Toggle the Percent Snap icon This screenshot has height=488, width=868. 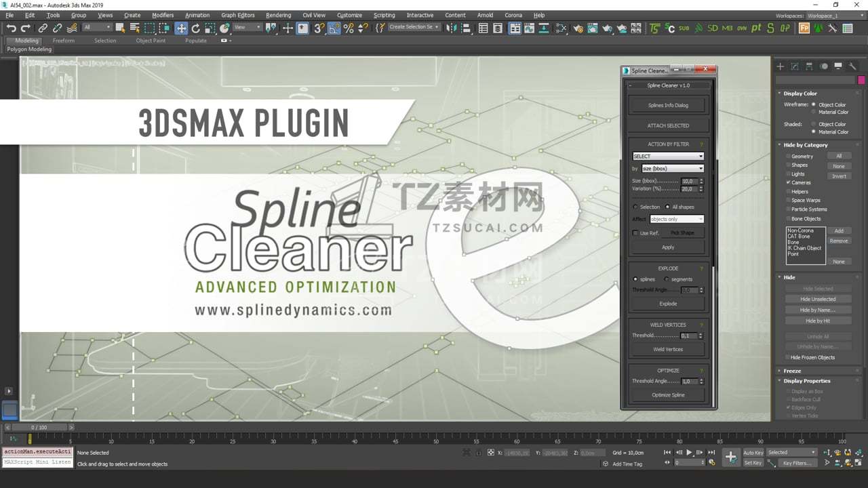(349, 28)
